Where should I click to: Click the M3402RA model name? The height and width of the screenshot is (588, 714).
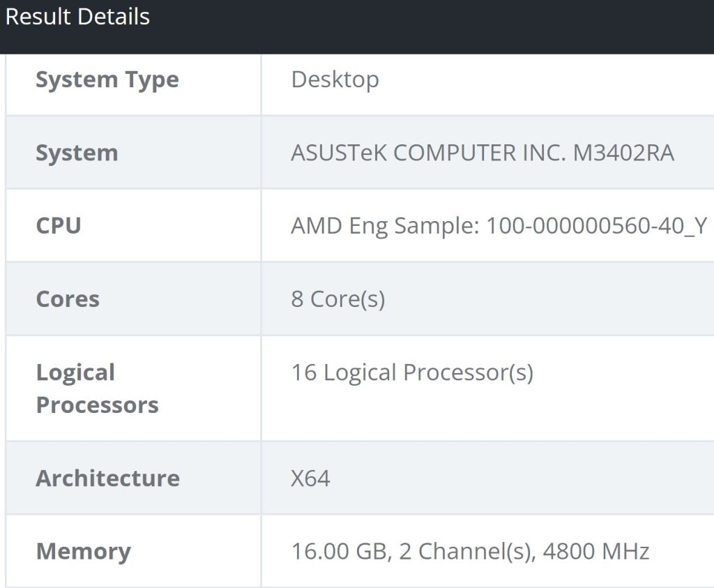[623, 153]
